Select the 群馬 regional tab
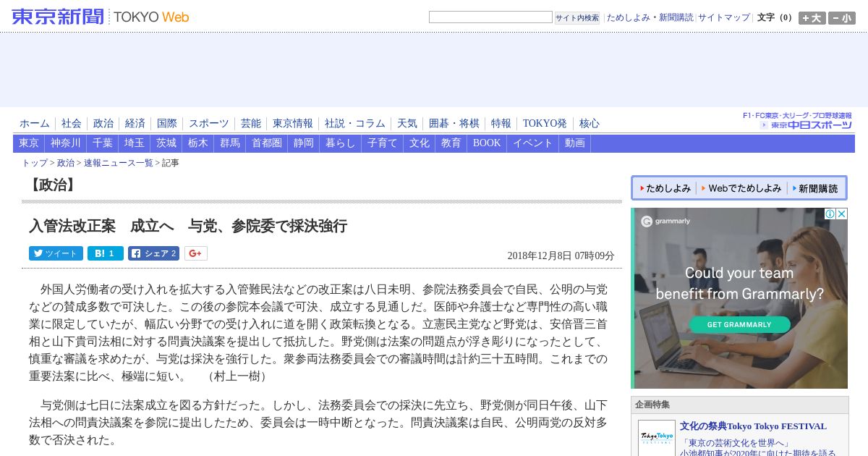This screenshot has width=868, height=456. (x=230, y=143)
